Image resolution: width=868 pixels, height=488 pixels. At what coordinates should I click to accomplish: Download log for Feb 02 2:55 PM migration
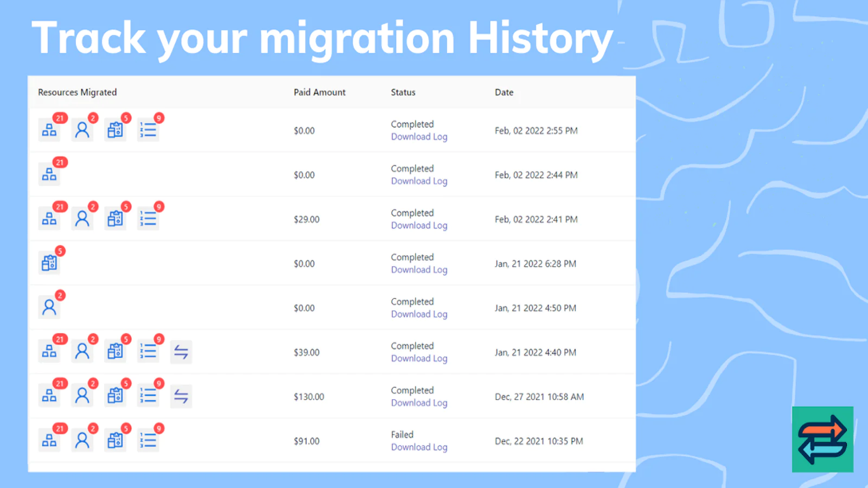(x=419, y=137)
